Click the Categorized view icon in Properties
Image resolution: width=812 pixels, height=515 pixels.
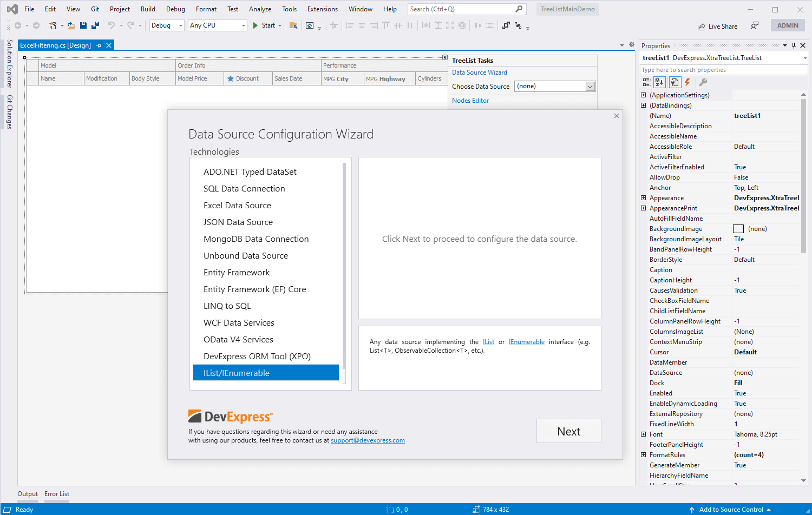[646, 82]
